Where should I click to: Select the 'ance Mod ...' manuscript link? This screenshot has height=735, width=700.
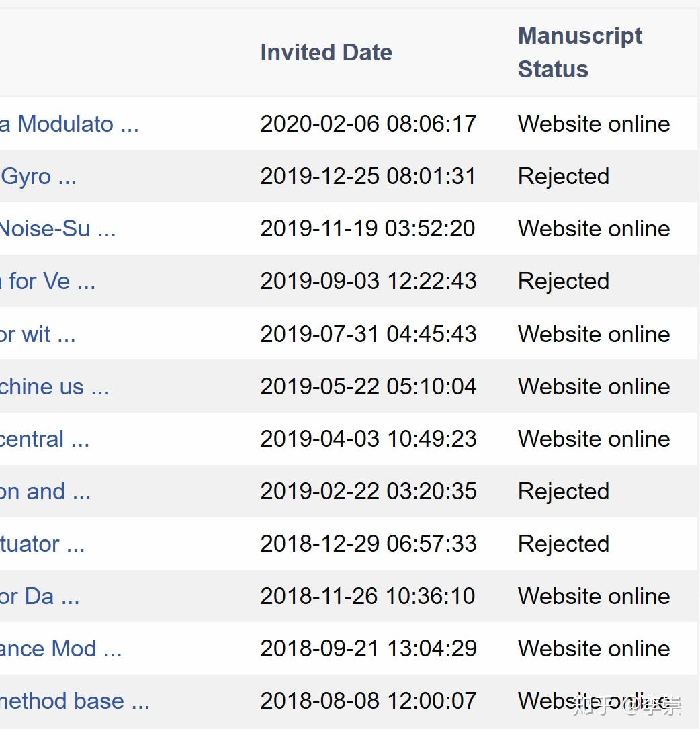tap(60, 648)
